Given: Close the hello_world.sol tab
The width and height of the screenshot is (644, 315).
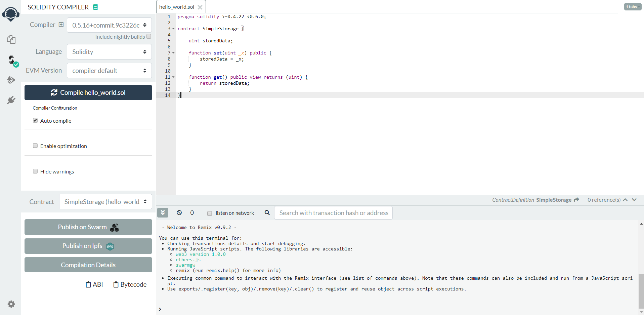Looking at the screenshot, I should [x=200, y=7].
